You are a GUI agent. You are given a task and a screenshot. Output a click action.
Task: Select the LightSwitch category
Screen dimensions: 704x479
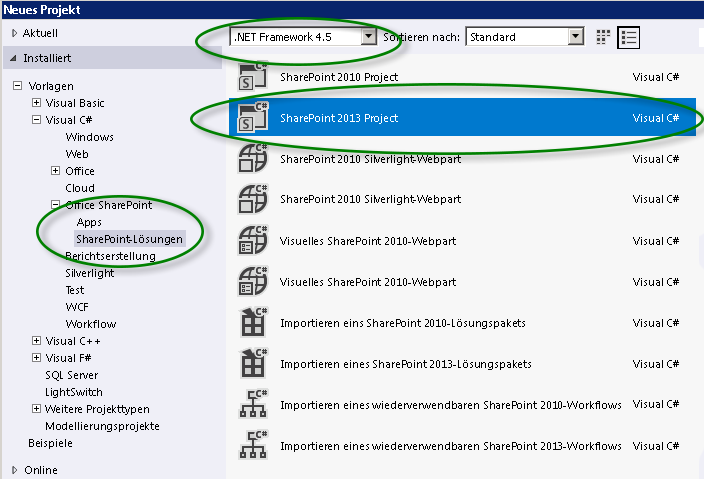coord(74,392)
